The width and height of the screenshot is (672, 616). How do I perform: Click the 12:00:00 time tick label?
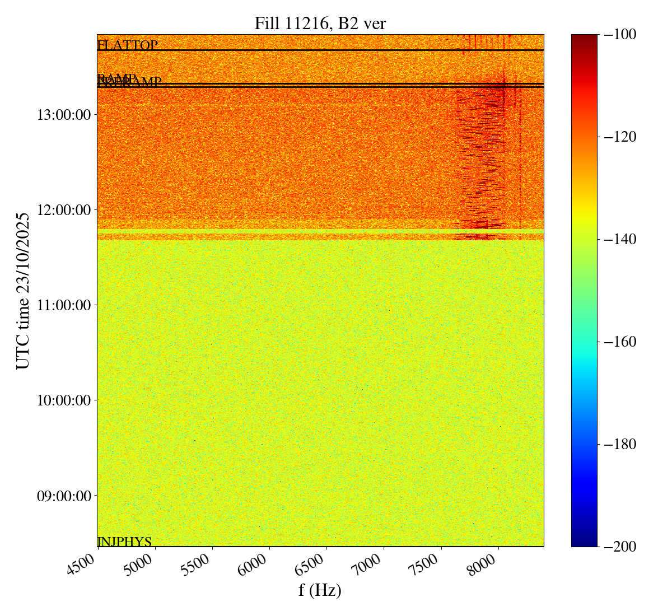click(63, 210)
